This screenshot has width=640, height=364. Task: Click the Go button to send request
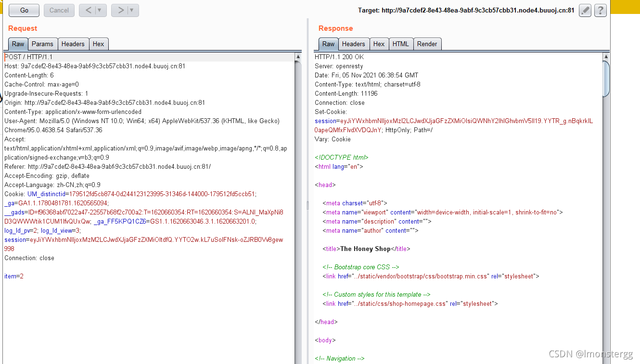click(24, 10)
